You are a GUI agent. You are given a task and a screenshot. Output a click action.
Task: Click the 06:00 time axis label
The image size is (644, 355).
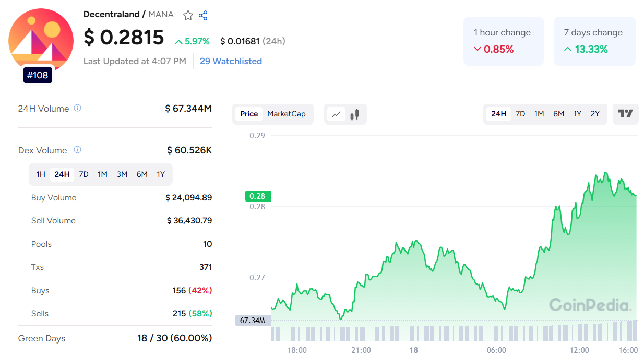coord(496,350)
